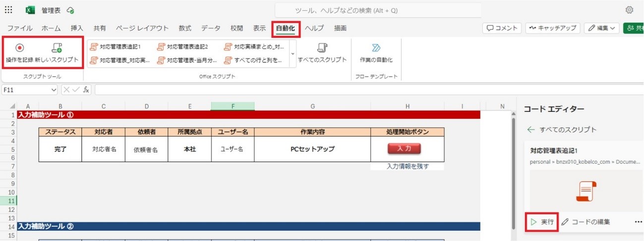Viewport: 644px width, 241px height.
Task: Select column G header
Action: click(x=312, y=106)
